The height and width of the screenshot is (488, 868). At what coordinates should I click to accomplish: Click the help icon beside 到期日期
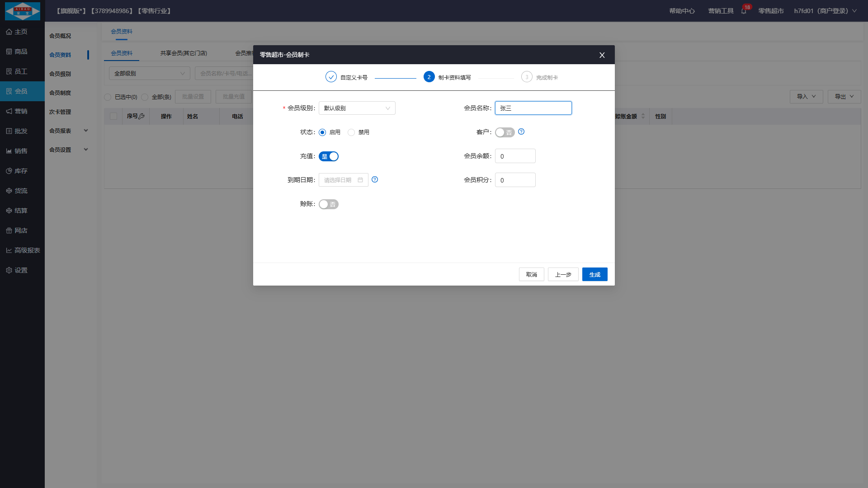click(375, 179)
